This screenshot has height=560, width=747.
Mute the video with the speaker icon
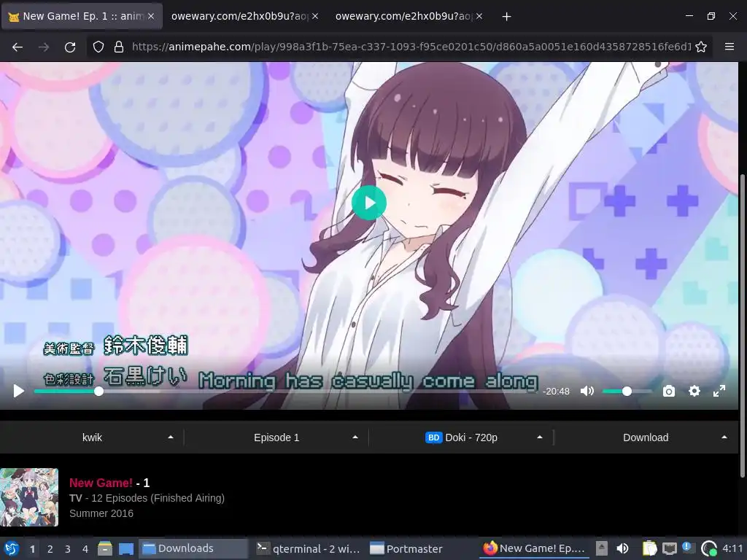tap(587, 391)
